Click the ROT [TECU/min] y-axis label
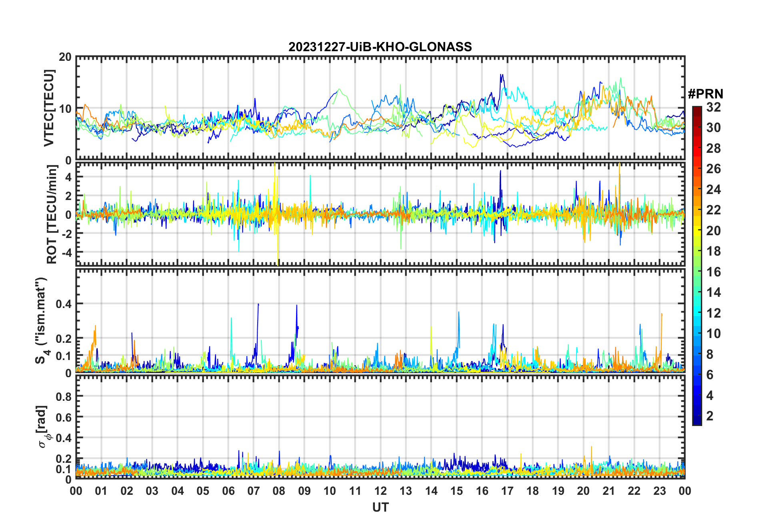This screenshot has height=532, width=761. pyautogui.click(x=52, y=214)
